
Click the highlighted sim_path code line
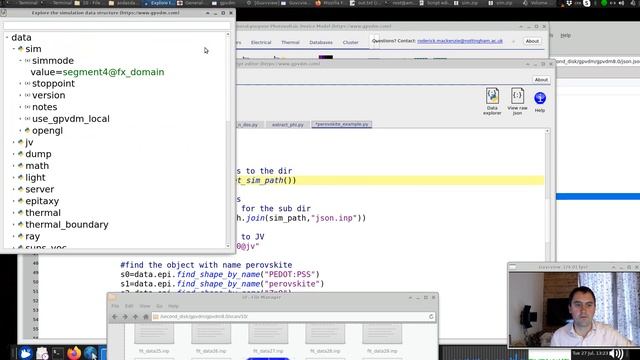tap(390, 180)
